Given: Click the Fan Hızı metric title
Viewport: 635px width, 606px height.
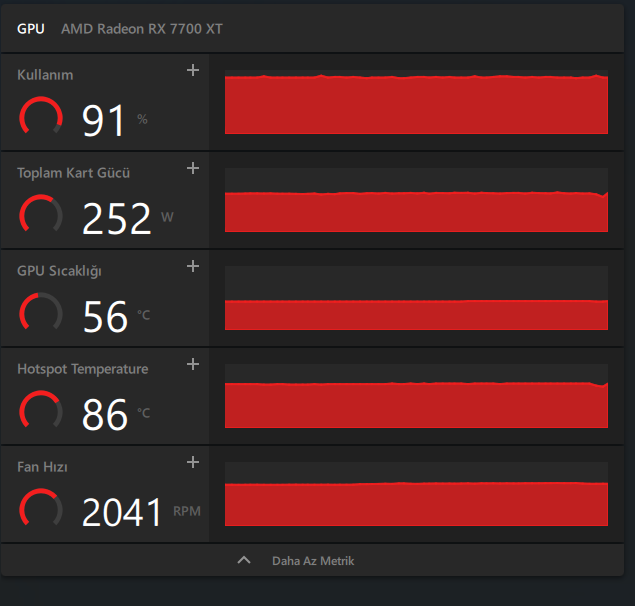Looking at the screenshot, I should click(x=42, y=467).
